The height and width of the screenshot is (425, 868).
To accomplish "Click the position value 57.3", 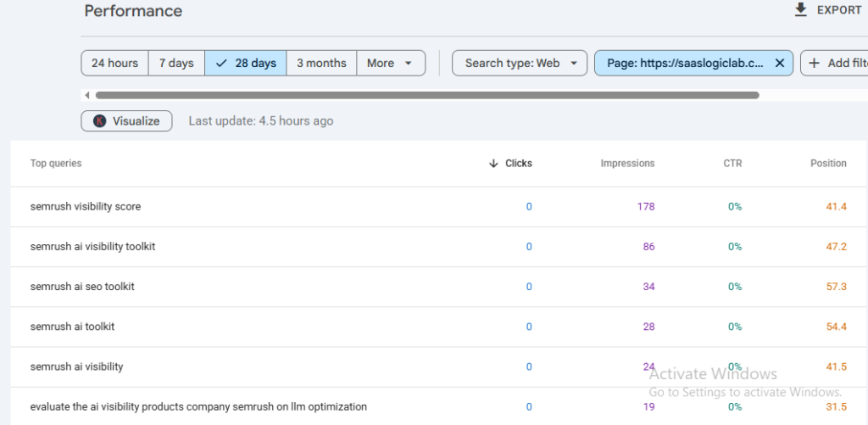I will [x=837, y=287].
